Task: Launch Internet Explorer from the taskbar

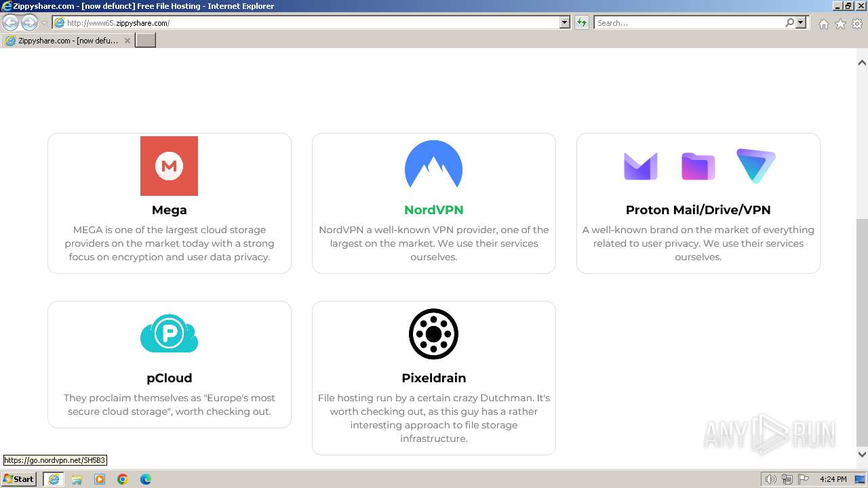Action: coord(54,479)
